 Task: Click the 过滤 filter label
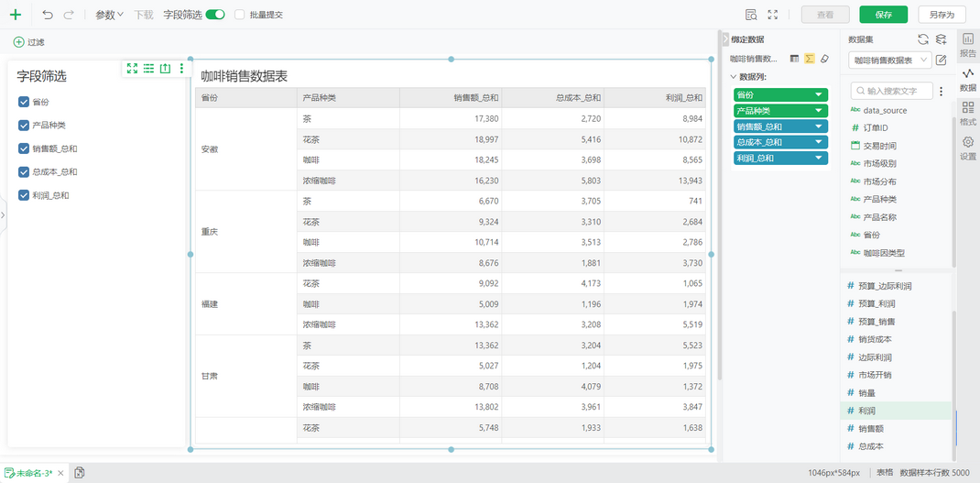click(x=36, y=42)
